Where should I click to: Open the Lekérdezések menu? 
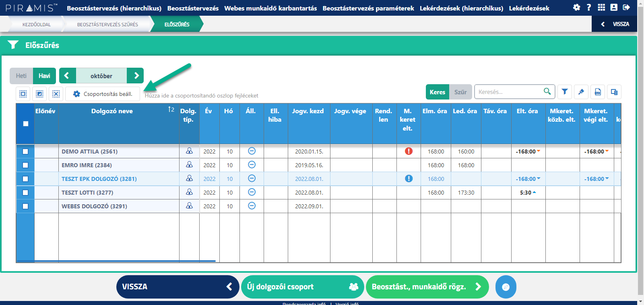(x=529, y=8)
